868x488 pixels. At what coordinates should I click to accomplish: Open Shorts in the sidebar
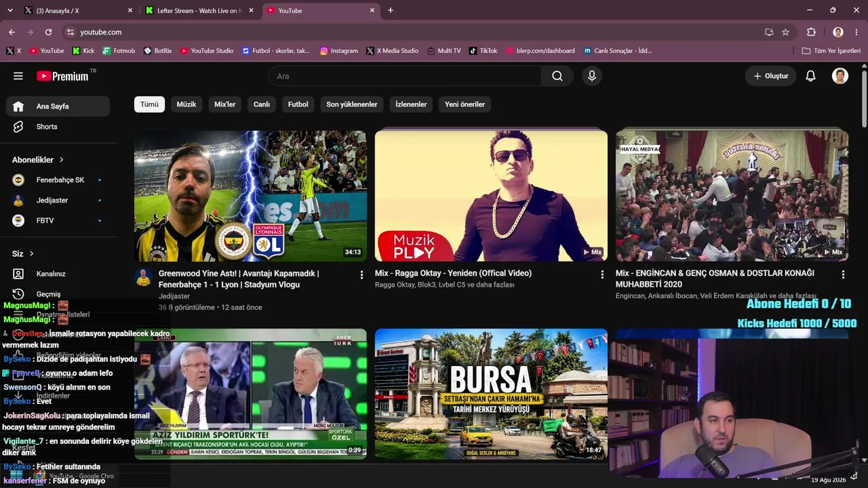point(58,127)
